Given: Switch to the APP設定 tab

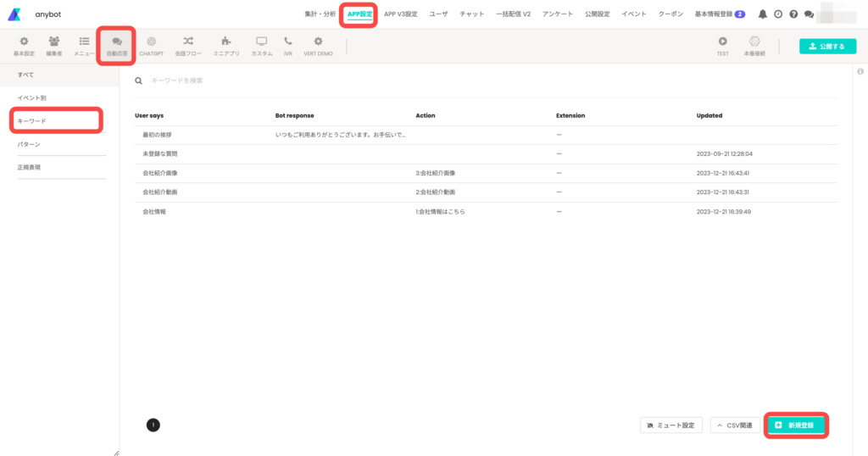Looking at the screenshot, I should click(359, 14).
